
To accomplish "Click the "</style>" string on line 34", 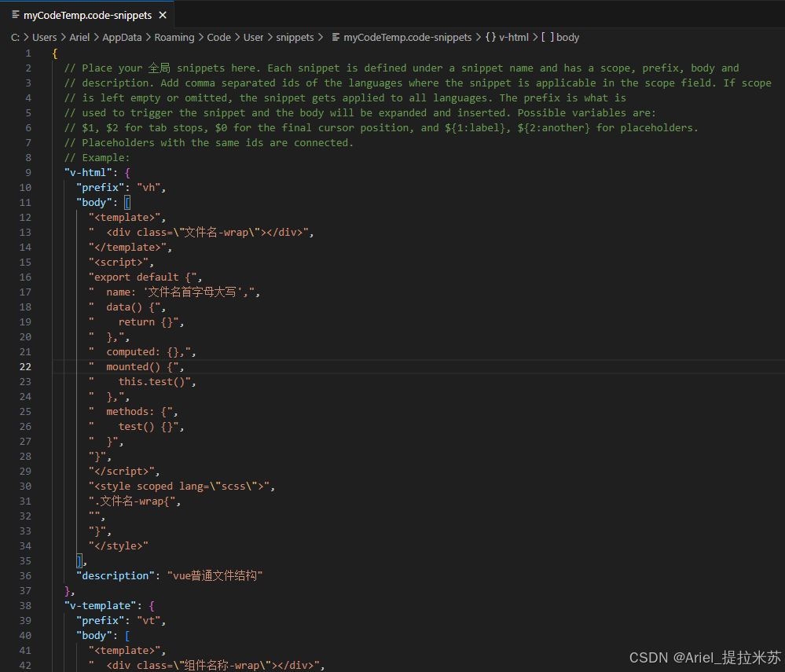I will 118,546.
